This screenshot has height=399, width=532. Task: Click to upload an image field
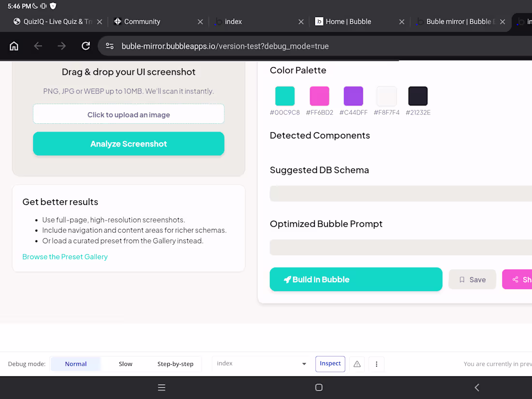point(129,114)
